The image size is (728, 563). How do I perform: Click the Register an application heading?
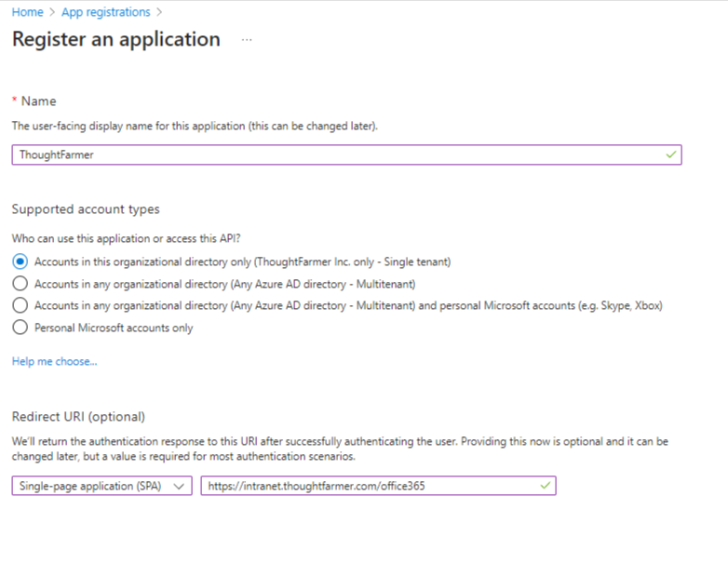(115, 39)
